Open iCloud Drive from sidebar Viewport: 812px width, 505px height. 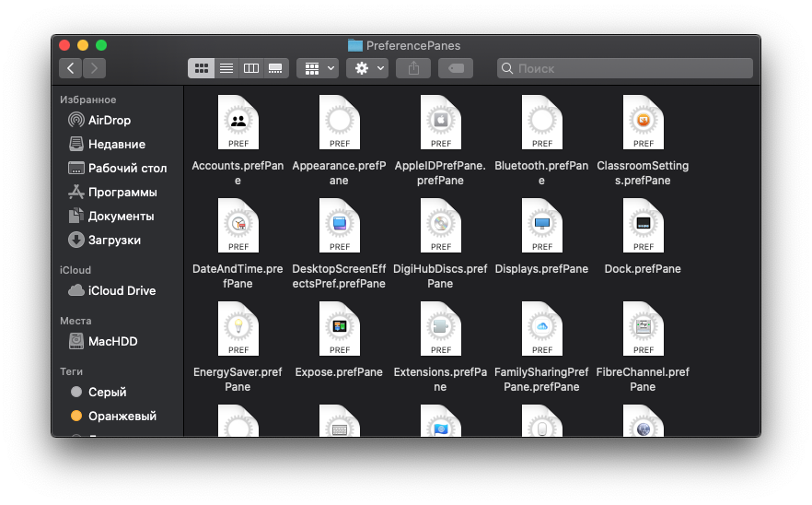tap(122, 290)
